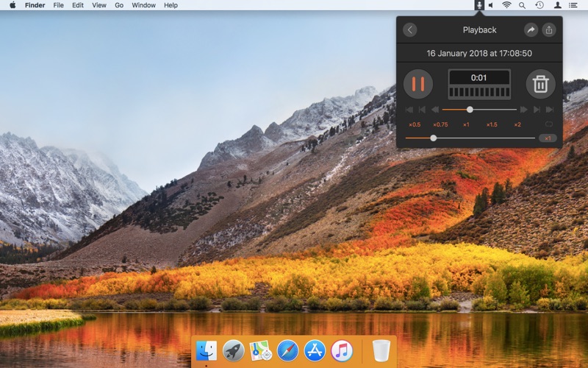The height and width of the screenshot is (368, 588).
Task: Select the ×2 playback speed
Action: click(x=517, y=124)
